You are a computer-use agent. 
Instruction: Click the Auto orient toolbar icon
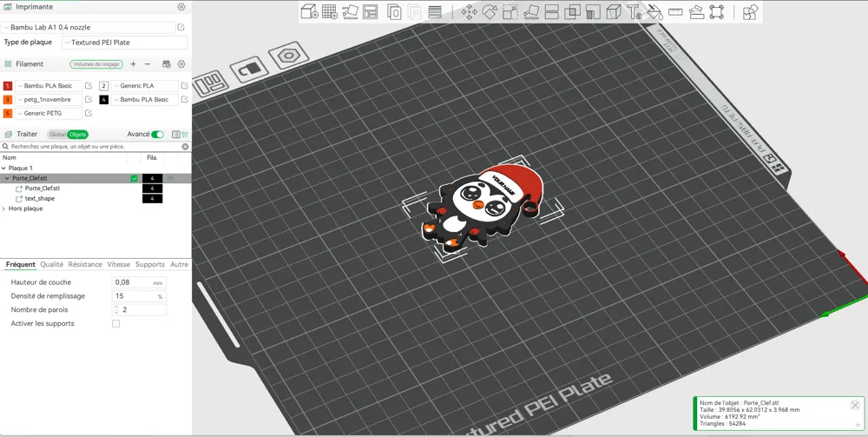click(x=350, y=11)
